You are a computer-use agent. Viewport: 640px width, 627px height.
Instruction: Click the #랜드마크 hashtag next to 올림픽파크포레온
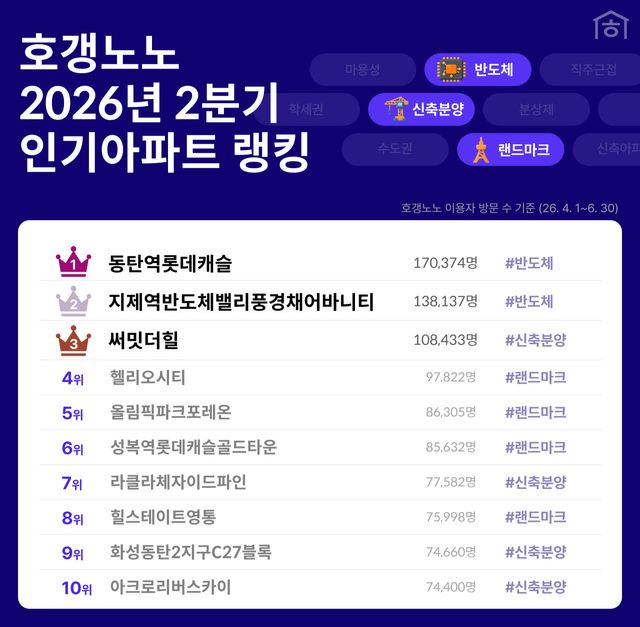point(536,412)
